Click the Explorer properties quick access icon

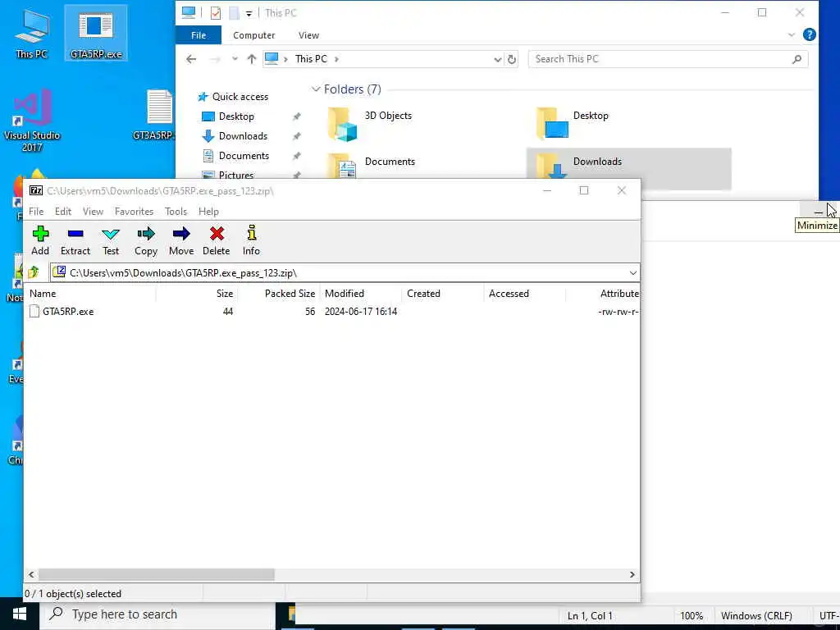216,12
